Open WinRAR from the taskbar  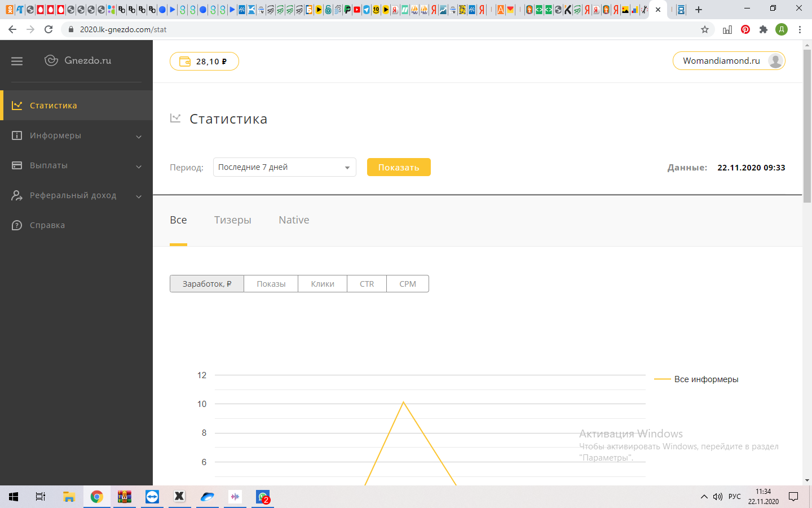pyautogui.click(x=124, y=497)
